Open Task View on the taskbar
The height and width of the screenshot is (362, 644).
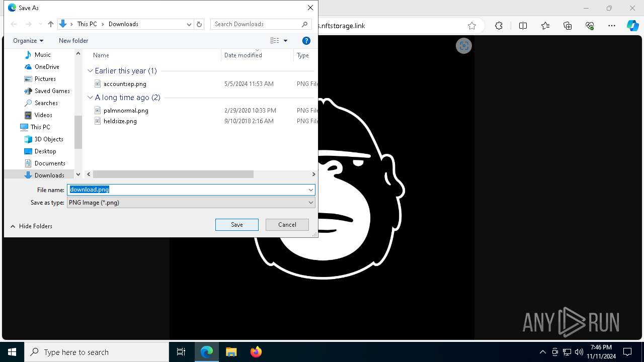point(181,352)
